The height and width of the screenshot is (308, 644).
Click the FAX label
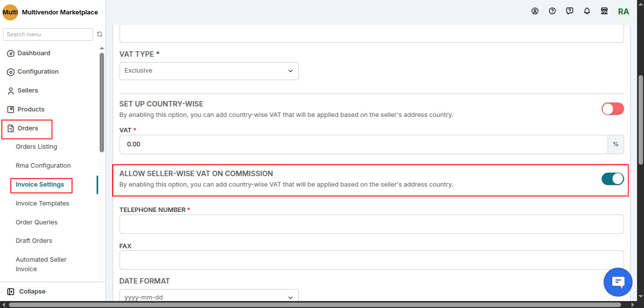pos(126,246)
